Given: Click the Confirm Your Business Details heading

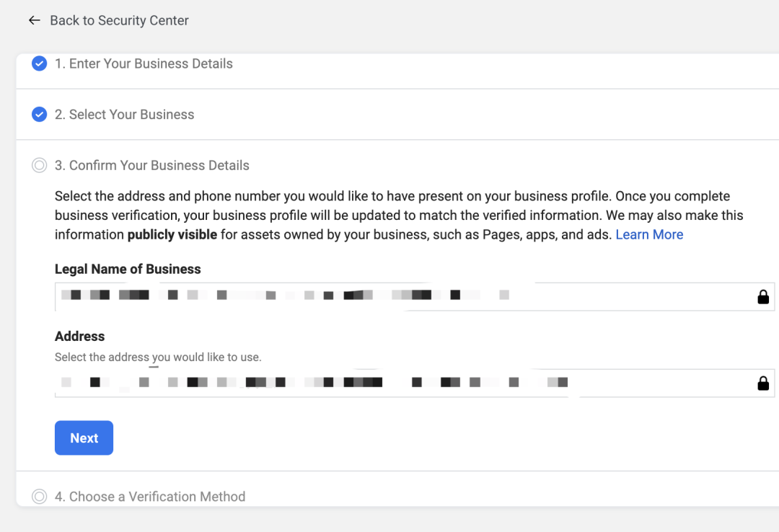Looking at the screenshot, I should [x=151, y=166].
